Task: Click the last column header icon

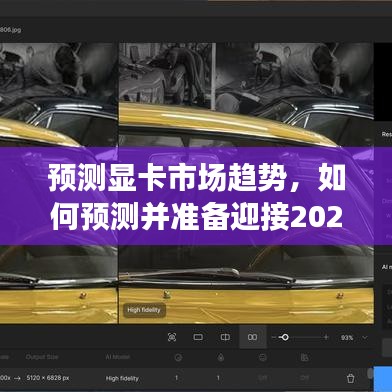Action: 305,358
